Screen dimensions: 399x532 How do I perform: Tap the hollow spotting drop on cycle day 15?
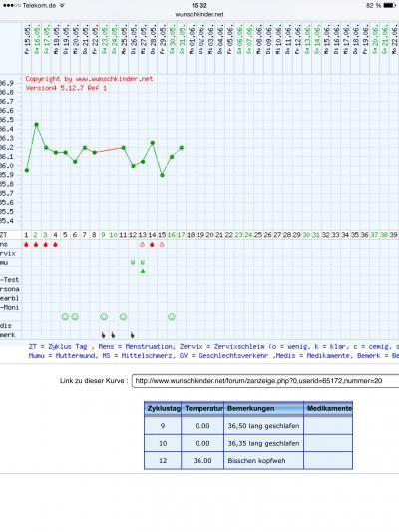point(162,245)
